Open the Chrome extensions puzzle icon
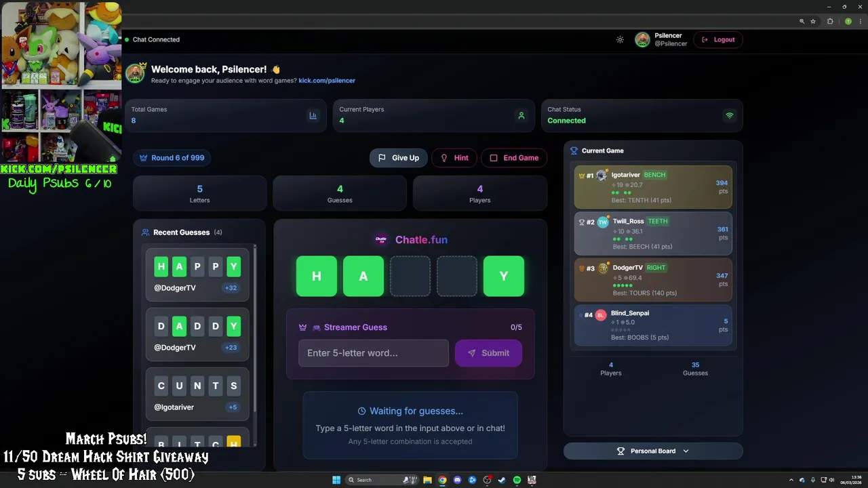 point(830,22)
